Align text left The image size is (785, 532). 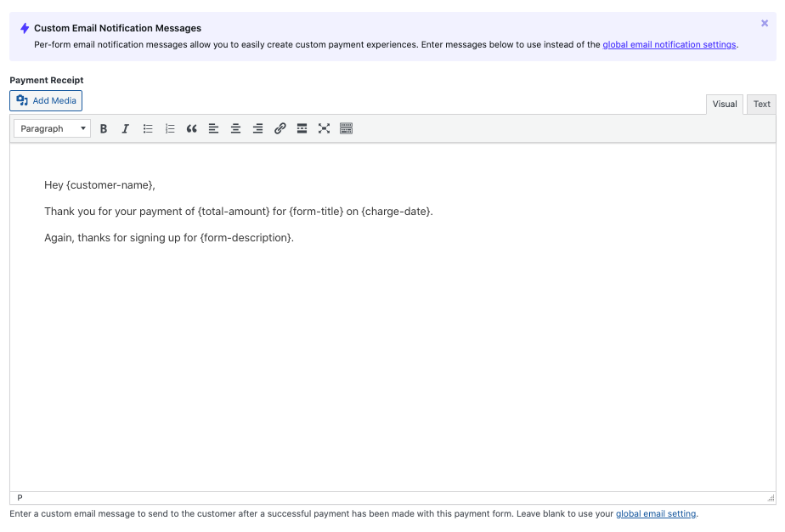coord(213,129)
